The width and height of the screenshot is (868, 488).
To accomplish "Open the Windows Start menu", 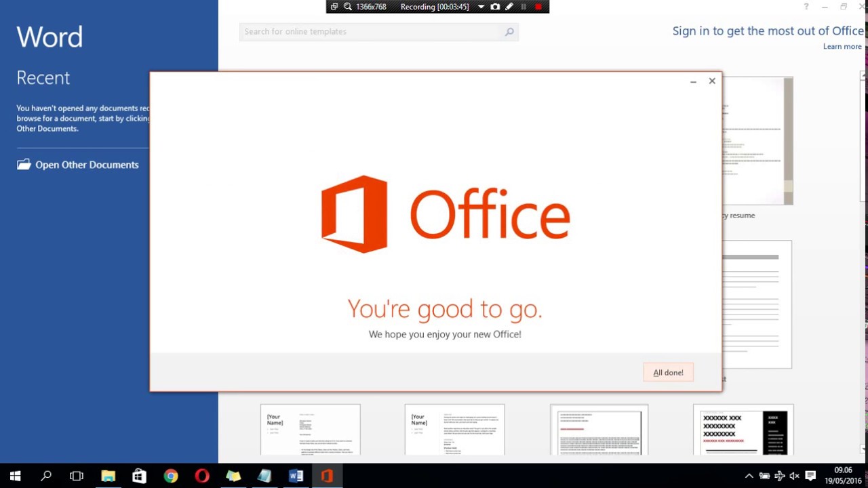I will [15, 476].
